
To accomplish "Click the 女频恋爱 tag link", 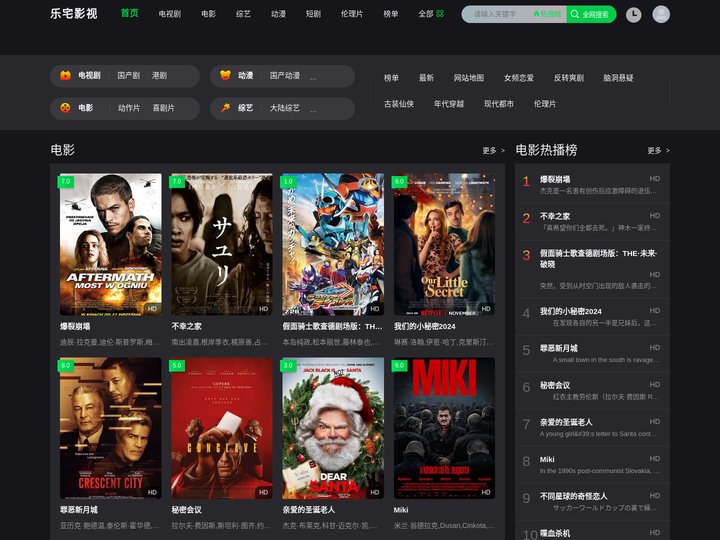I will coord(519,78).
